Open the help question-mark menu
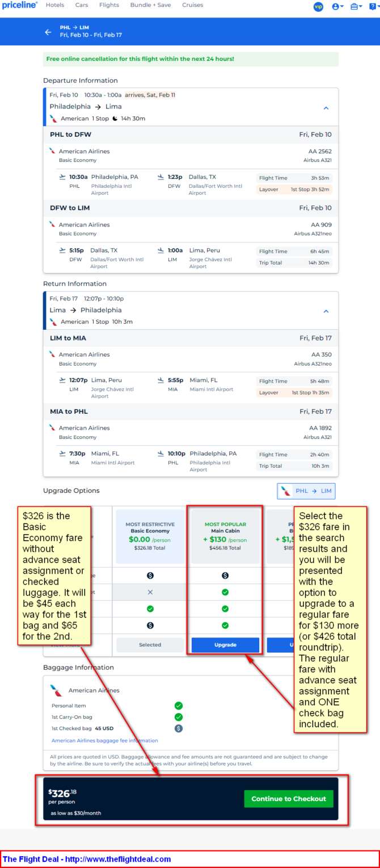The height and width of the screenshot is (868, 380). pos(373,7)
